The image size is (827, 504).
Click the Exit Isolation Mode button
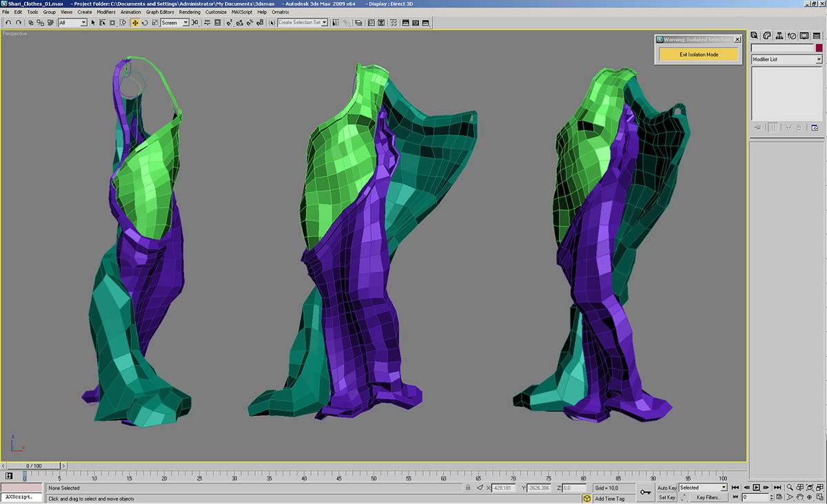click(698, 54)
